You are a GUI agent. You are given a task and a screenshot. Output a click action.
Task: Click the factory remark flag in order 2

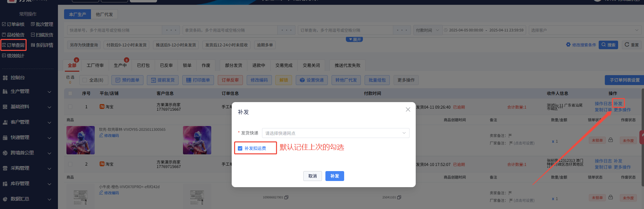(511, 200)
